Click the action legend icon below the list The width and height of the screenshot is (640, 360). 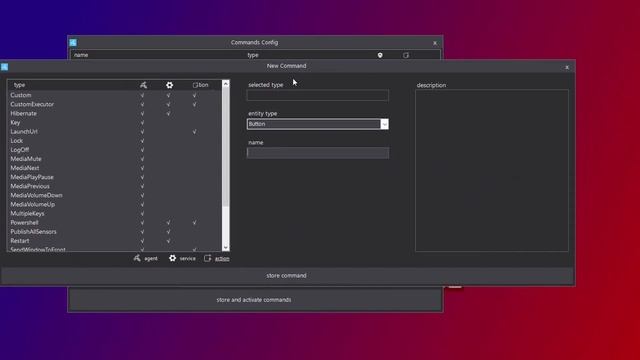point(208,258)
